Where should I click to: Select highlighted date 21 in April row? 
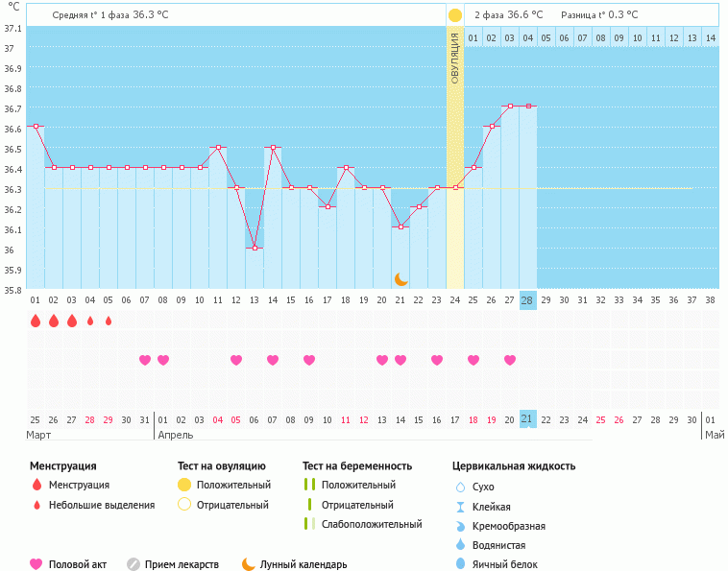pyautogui.click(x=527, y=419)
